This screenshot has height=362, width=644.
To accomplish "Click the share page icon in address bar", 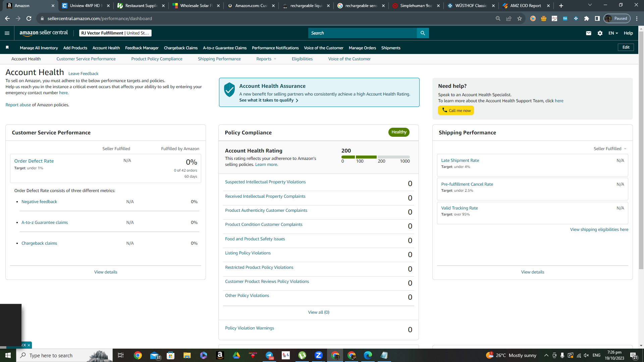I will pyautogui.click(x=509, y=18).
